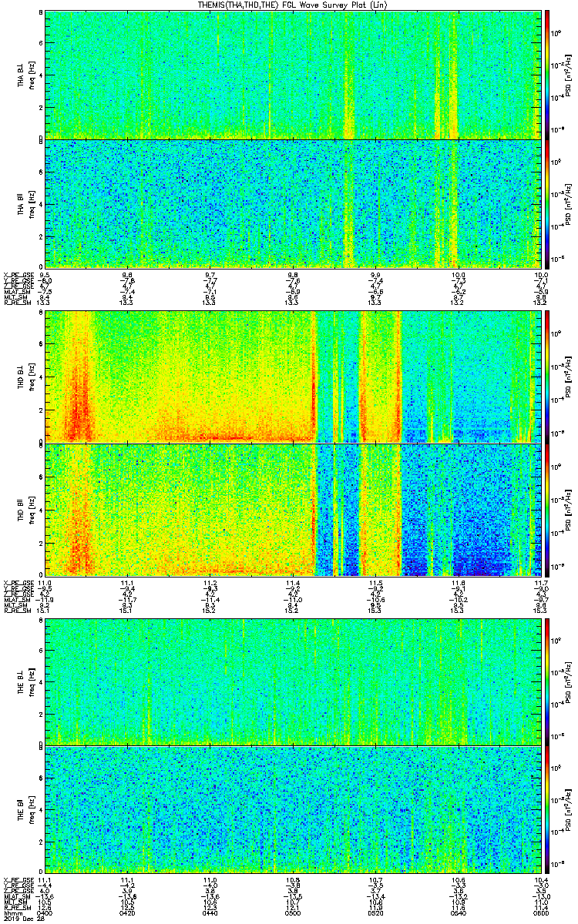The height and width of the screenshot is (924, 578).
Task: Click the THD BL PSD color bar
Action: pos(547,376)
